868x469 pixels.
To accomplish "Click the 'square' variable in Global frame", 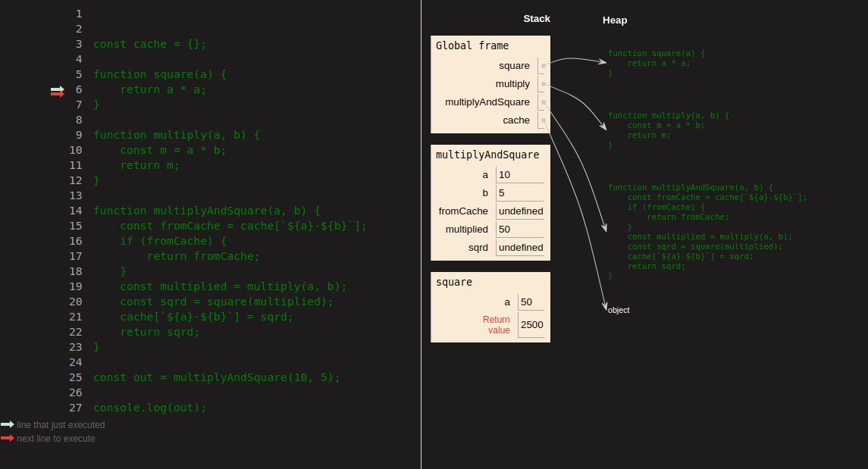I will pyautogui.click(x=514, y=66).
